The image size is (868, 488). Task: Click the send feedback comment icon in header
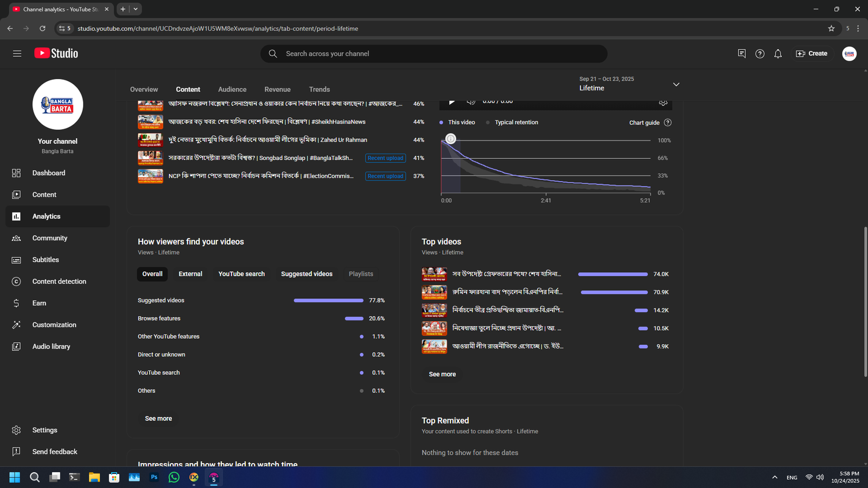point(742,54)
